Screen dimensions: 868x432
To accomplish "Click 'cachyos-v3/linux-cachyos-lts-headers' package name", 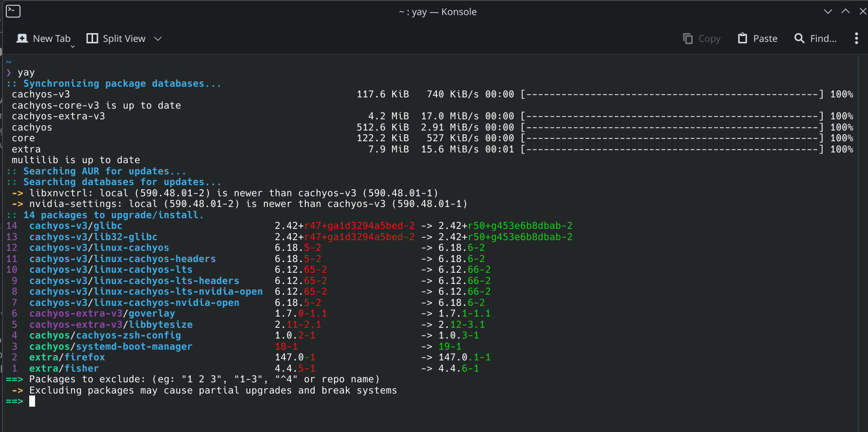I will coord(134,281).
